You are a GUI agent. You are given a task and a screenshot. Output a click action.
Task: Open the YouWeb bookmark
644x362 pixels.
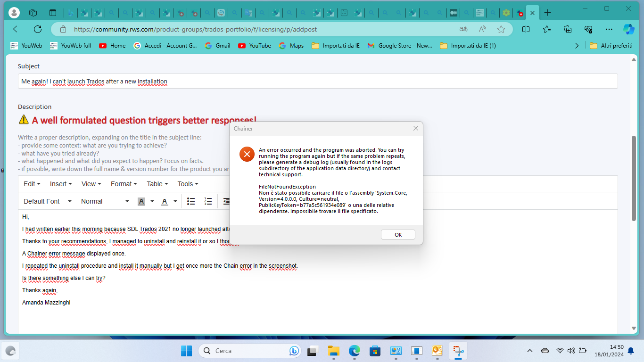click(x=26, y=46)
